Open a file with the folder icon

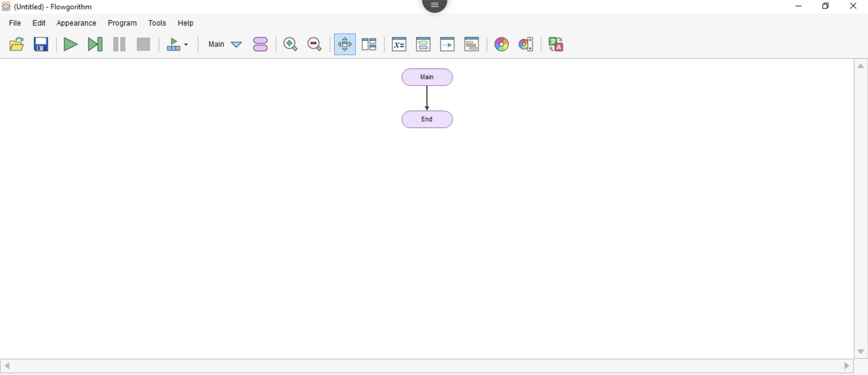point(17,44)
